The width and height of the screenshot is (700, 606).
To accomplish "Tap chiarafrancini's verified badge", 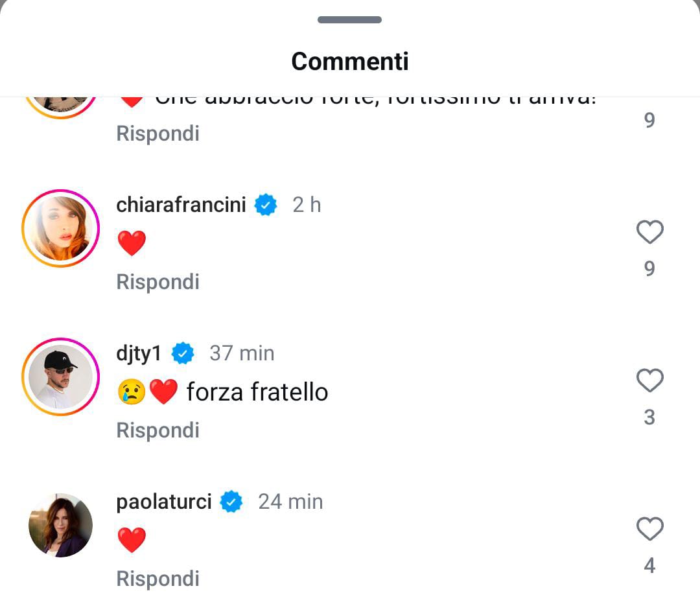I will (266, 205).
